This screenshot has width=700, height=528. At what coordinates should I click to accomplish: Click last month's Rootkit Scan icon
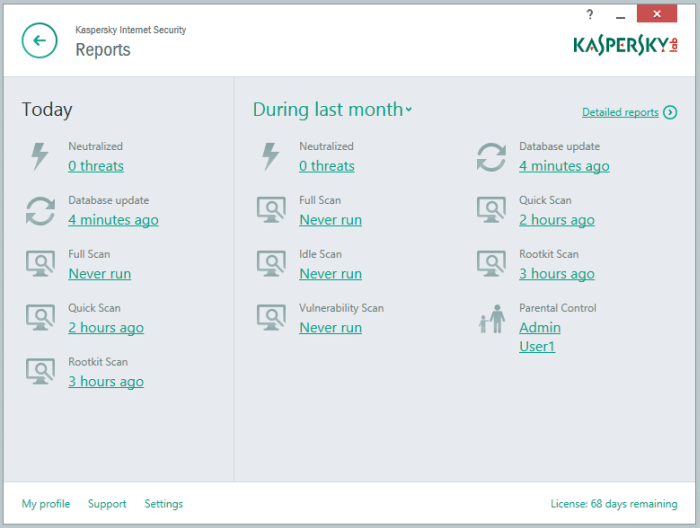tap(491, 264)
